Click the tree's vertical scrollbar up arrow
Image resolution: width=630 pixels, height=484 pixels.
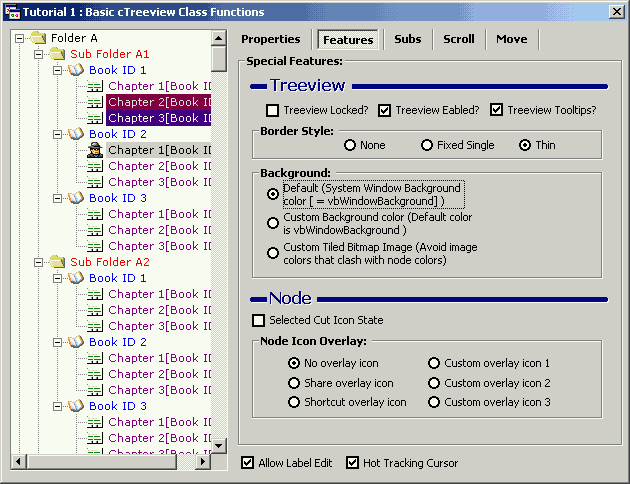coord(219,39)
